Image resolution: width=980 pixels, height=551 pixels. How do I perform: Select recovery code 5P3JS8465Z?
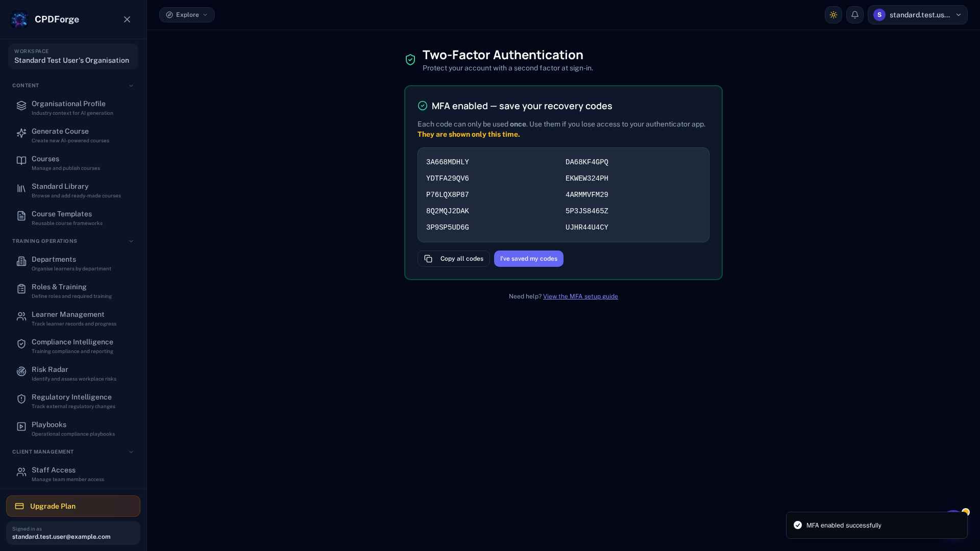(x=587, y=211)
